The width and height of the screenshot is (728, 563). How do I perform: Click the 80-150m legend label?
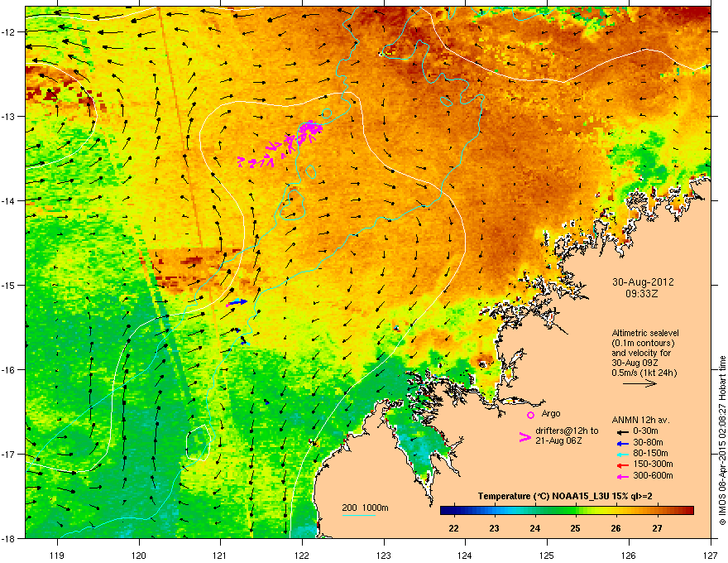[650, 453]
